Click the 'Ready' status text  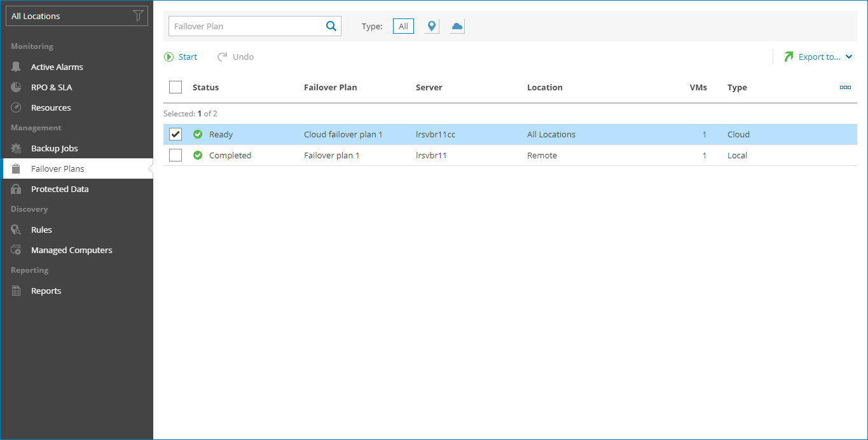pyautogui.click(x=221, y=134)
